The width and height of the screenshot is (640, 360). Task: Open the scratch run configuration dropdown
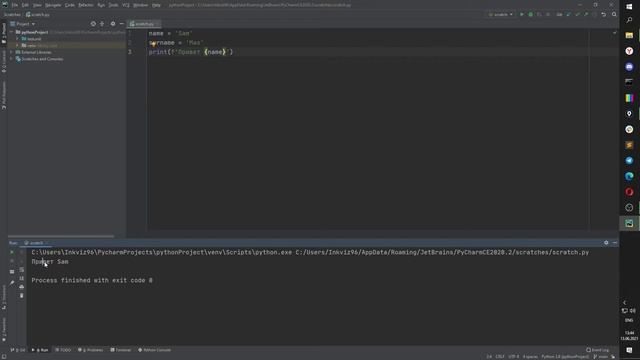[x=501, y=14]
